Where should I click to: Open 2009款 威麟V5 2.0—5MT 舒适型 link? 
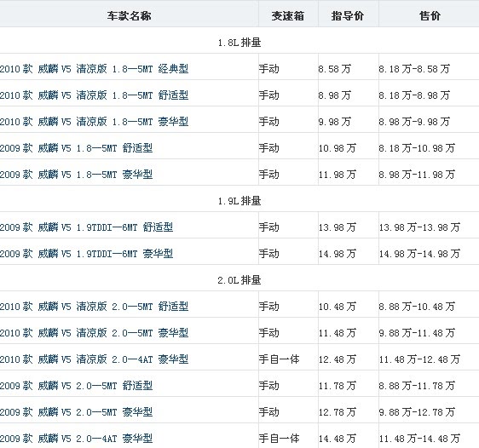point(77,386)
